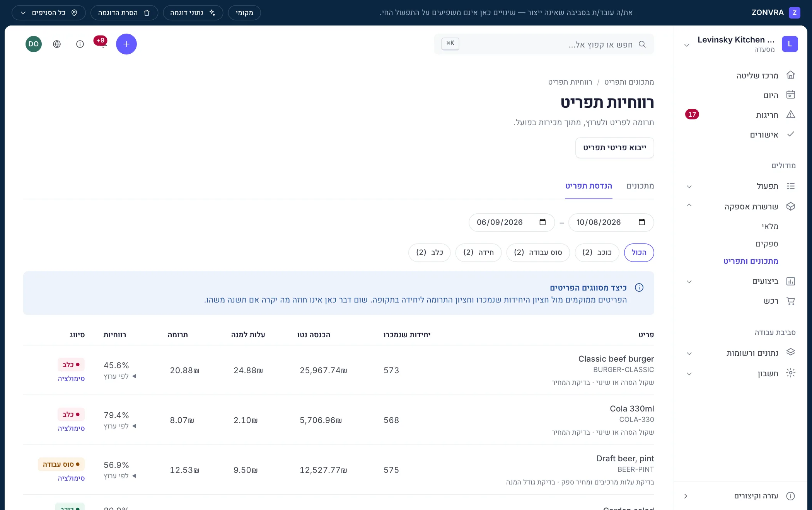Screen dimensions: 812x510
Task: Filter by סוס עבודה (2) chip
Action: [538, 253]
